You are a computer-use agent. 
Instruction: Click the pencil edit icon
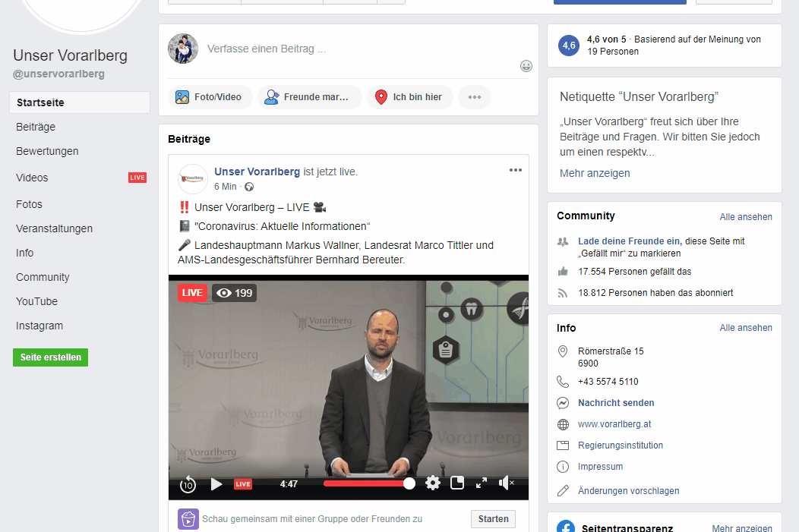[563, 491]
